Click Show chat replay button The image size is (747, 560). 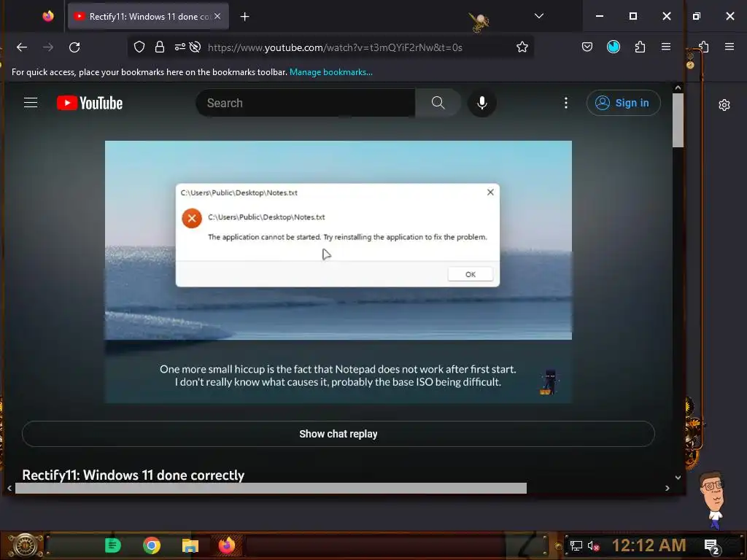(338, 434)
